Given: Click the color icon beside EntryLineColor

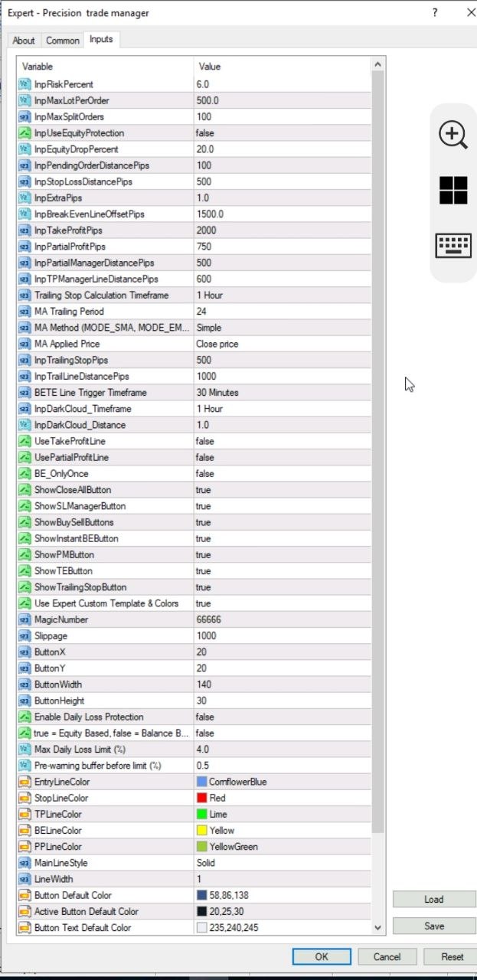Looking at the screenshot, I should [25, 782].
